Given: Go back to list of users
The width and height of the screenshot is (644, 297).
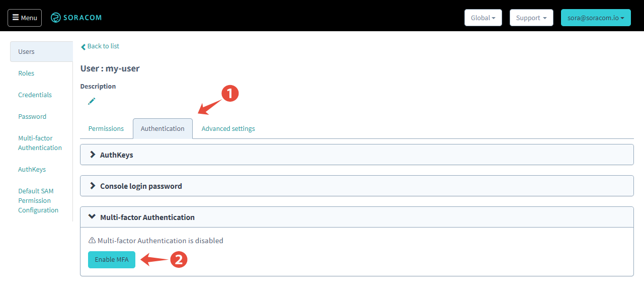Looking at the screenshot, I should [x=100, y=46].
